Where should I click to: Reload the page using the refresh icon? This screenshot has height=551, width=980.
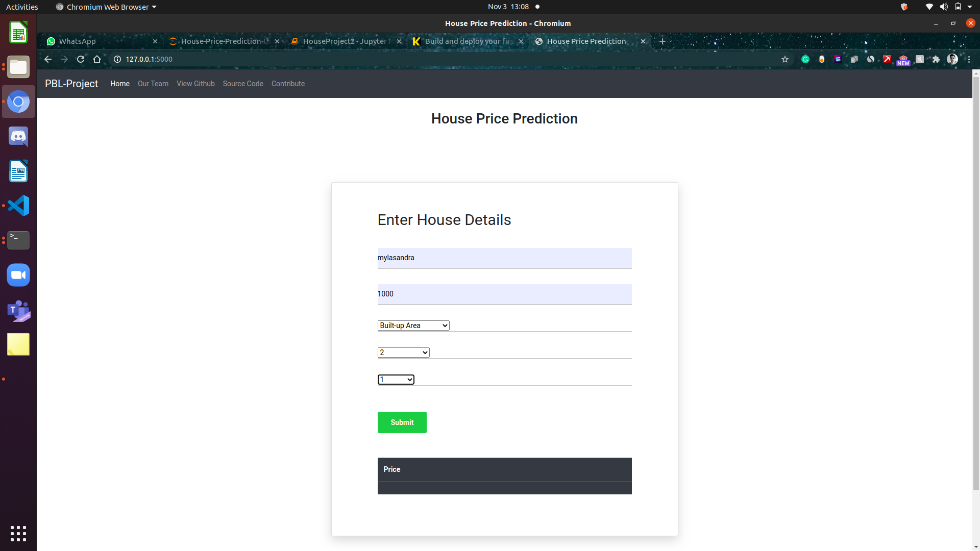point(81,59)
